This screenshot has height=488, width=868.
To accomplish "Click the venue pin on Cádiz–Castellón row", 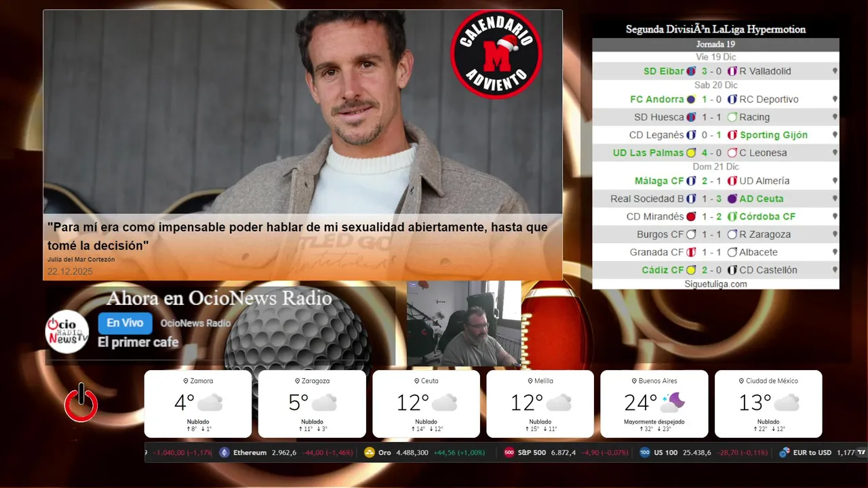I will click(x=835, y=270).
